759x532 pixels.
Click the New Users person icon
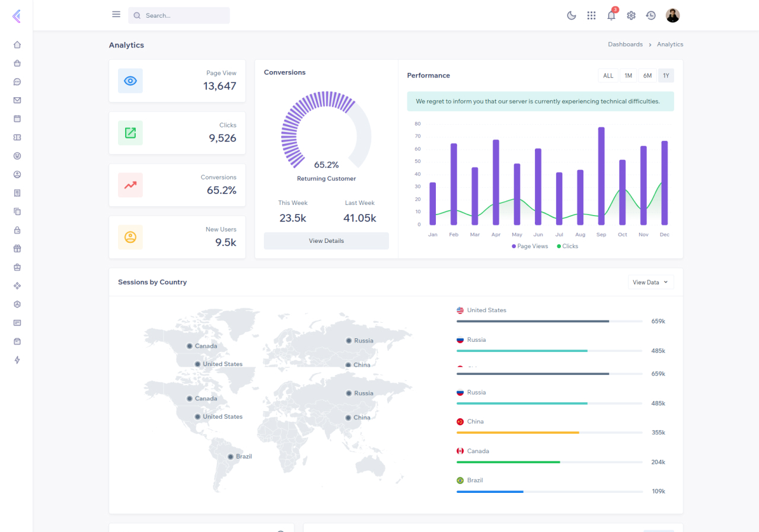point(130,237)
